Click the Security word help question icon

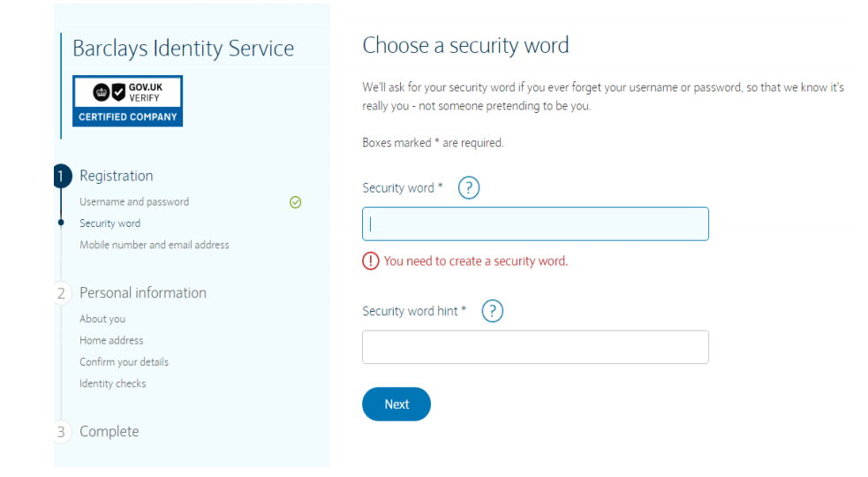pyautogui.click(x=469, y=188)
